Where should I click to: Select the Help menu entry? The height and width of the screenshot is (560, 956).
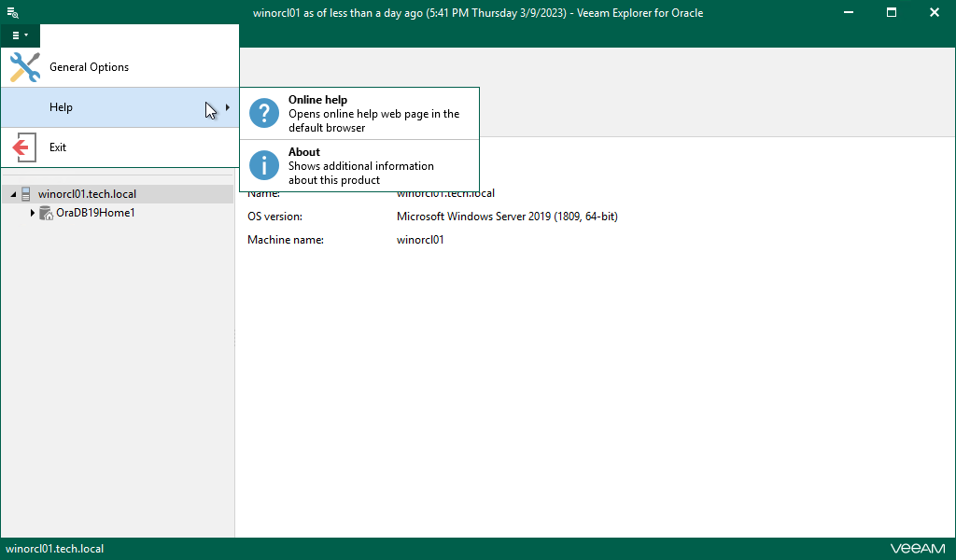119,107
